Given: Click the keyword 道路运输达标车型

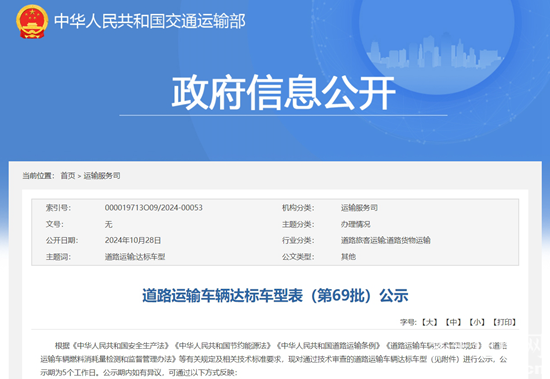Looking at the screenshot, I should (x=135, y=257).
